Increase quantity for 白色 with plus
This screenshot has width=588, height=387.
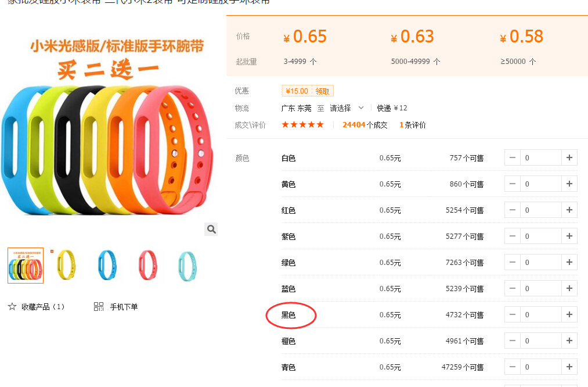click(569, 157)
